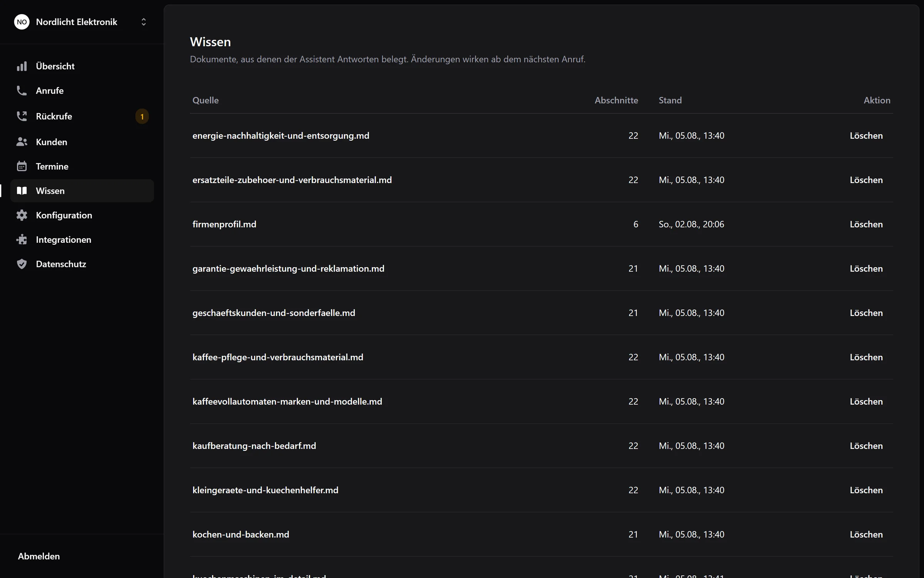Log out via Abmelden
This screenshot has height=578, width=924.
pyautogui.click(x=39, y=556)
